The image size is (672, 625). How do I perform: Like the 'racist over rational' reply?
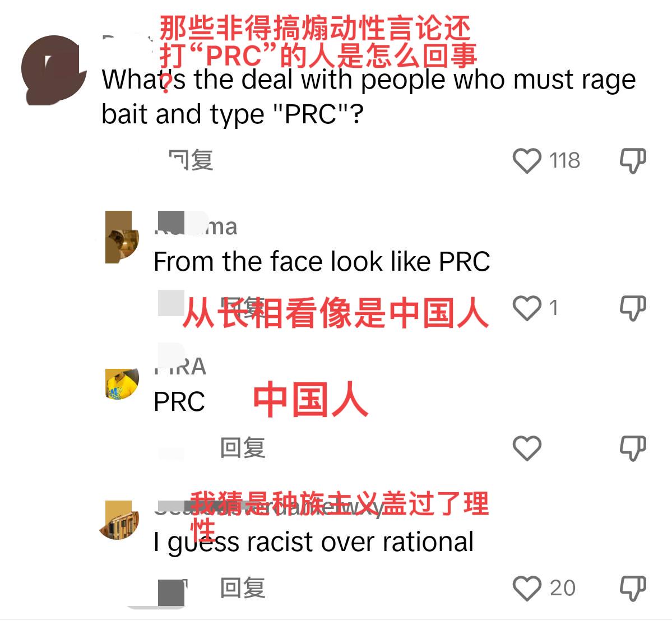(527, 588)
